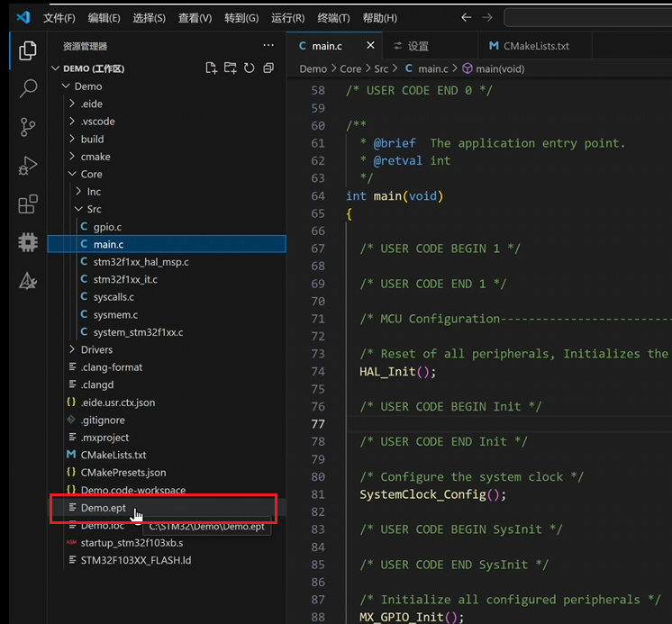Open the 文件(F) menu

pos(59,18)
